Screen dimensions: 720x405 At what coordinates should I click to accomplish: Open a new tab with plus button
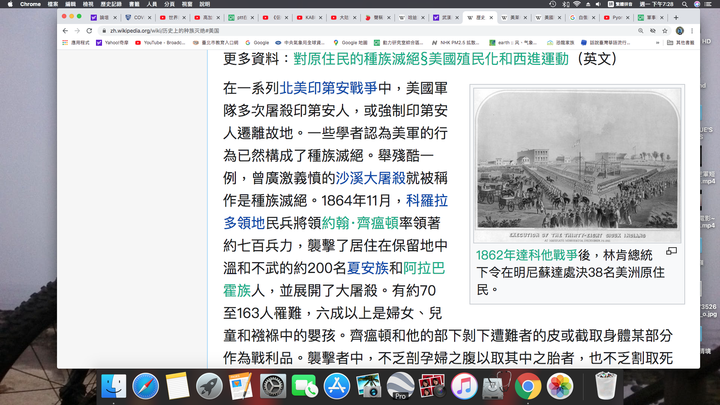(x=676, y=17)
